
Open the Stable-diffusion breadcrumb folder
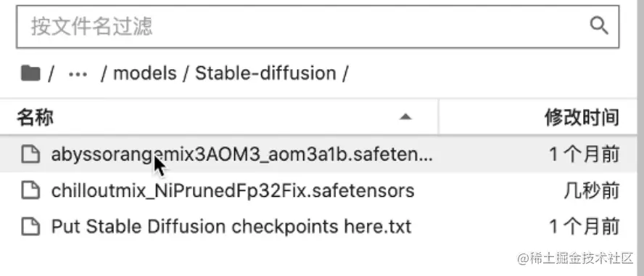coord(265,73)
